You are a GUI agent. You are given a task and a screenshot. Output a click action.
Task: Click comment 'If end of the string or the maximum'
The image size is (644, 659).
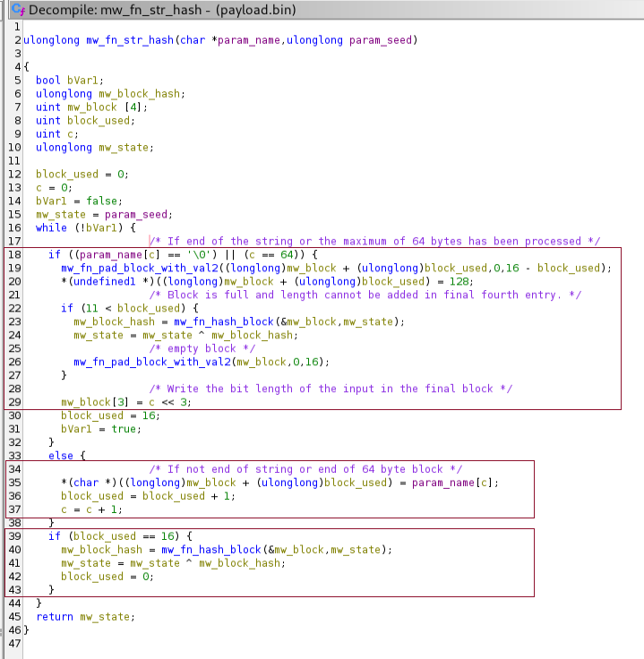(x=277, y=241)
